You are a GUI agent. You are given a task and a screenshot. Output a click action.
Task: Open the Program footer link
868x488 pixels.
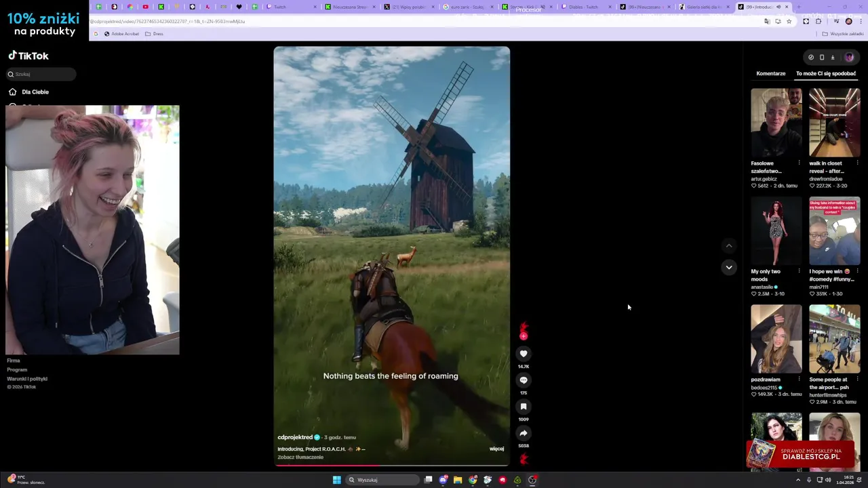pos(17,369)
